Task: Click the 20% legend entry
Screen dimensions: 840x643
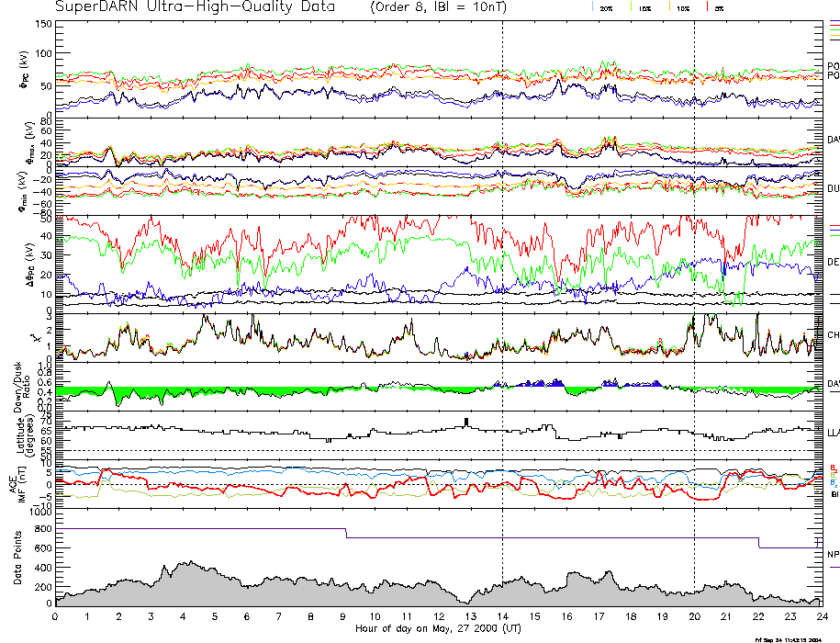Action: [x=606, y=7]
